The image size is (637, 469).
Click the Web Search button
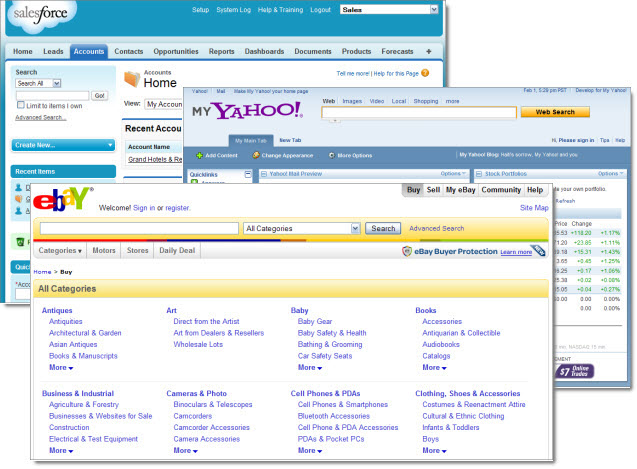point(555,112)
